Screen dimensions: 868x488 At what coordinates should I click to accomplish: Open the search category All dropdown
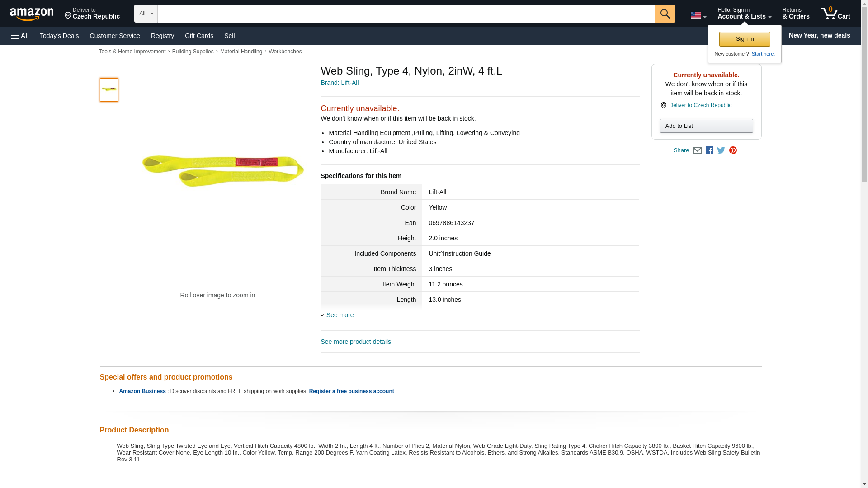(x=146, y=14)
